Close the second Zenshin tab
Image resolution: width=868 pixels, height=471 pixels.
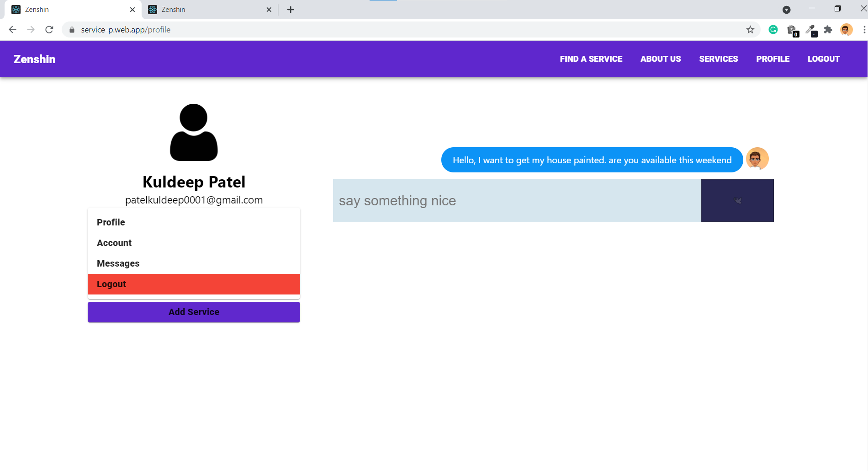point(269,10)
